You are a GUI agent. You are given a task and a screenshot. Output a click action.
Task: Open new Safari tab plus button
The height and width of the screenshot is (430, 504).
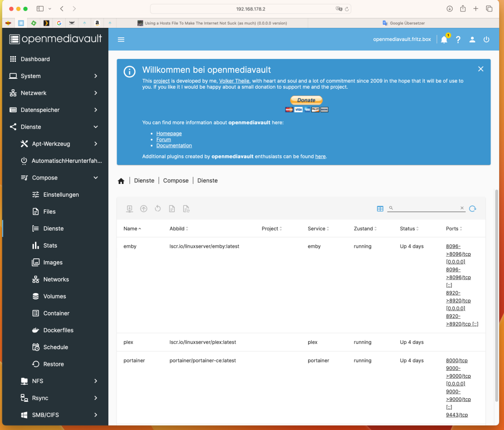(476, 8)
